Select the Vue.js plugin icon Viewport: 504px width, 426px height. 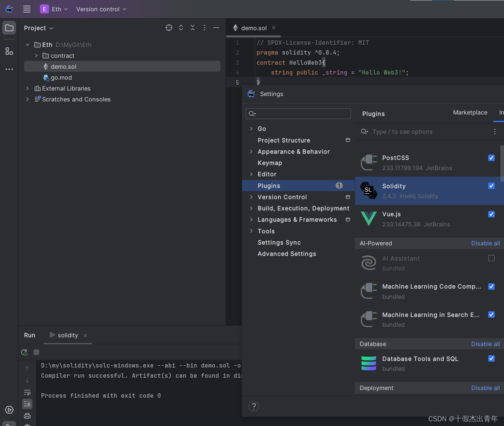369,219
